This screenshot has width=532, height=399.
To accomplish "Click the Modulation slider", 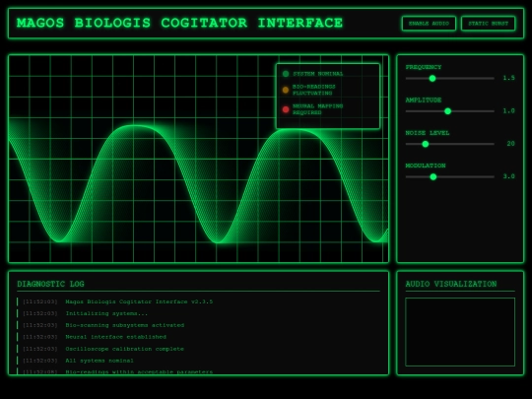I will tap(450, 176).
